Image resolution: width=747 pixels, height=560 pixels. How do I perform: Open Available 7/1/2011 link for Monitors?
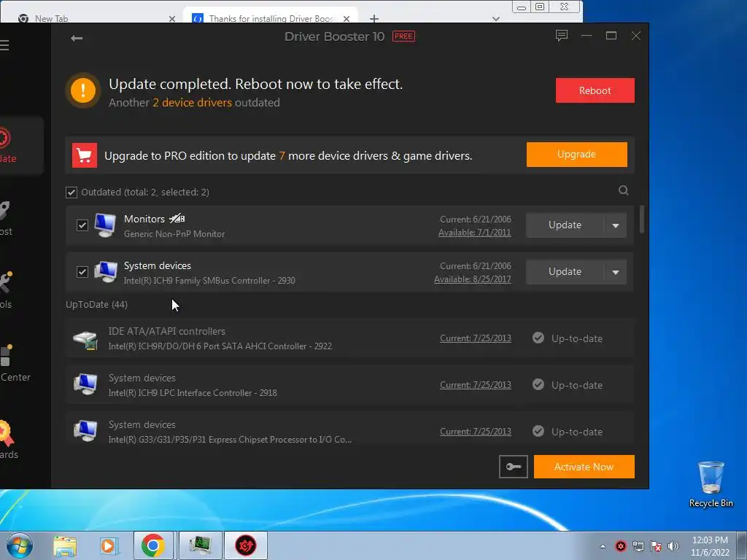474,233
